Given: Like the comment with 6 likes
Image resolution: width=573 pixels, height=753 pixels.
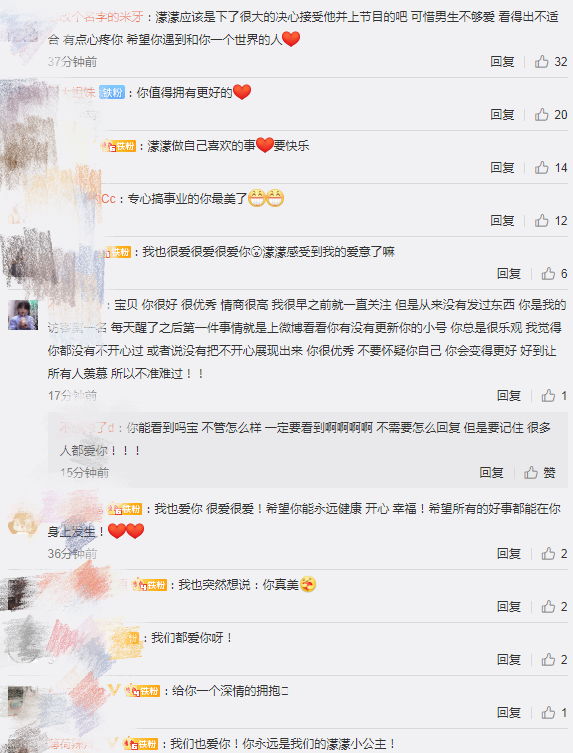Looking at the screenshot, I should tap(554, 273).
